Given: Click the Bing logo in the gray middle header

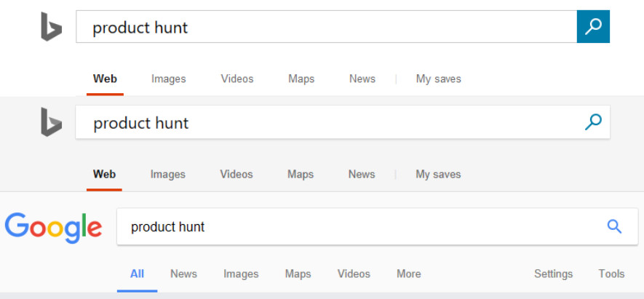Looking at the screenshot, I should [51, 122].
